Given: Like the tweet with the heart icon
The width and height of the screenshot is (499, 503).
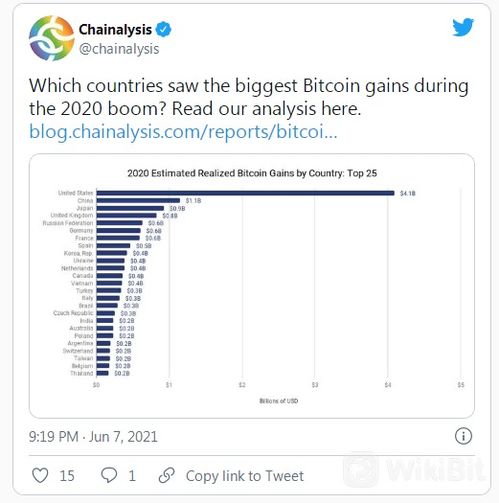Looking at the screenshot, I should (40, 475).
